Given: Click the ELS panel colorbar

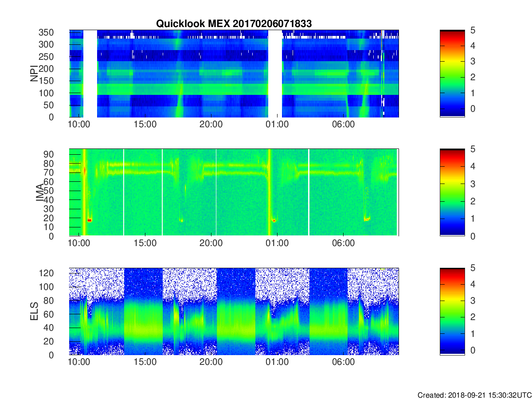Looking at the screenshot, I should (452, 311).
